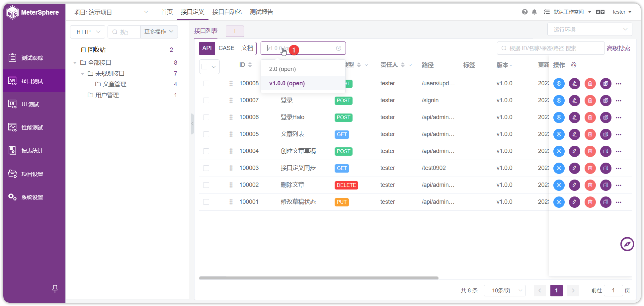Go to 接口自动化 tab
Screen dimensions: 644x306
coord(227,12)
